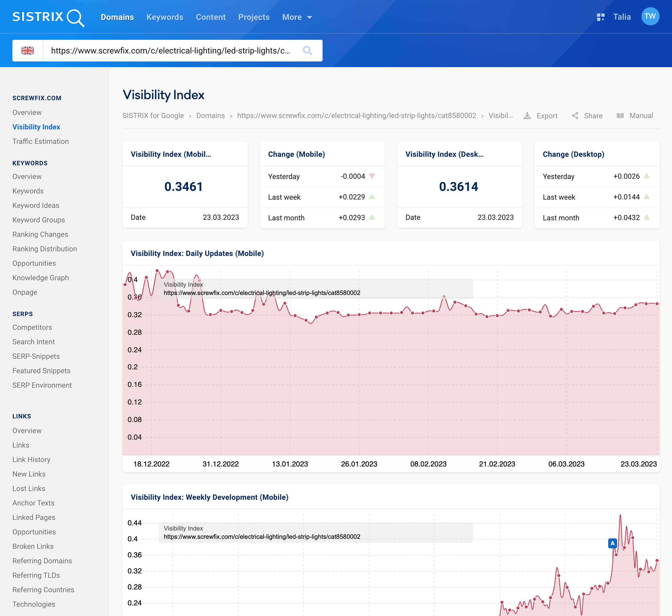Click the Manual button label
This screenshot has height=616, width=672.
point(641,116)
